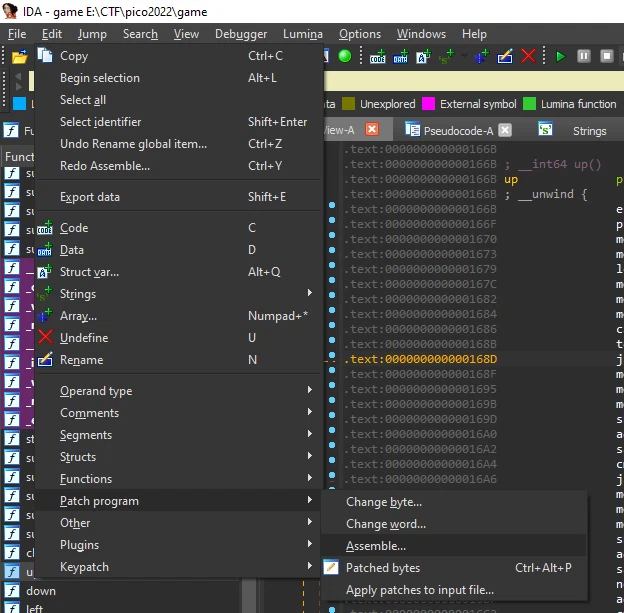This screenshot has height=613, width=624.
Task: Select Apply patches to input file...
Action: [x=454, y=590]
